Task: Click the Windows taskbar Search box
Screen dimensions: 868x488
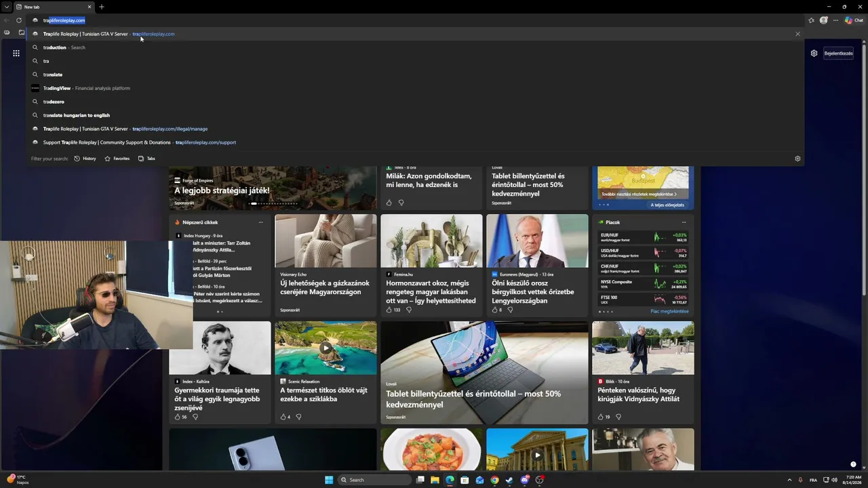Action: 375,480
